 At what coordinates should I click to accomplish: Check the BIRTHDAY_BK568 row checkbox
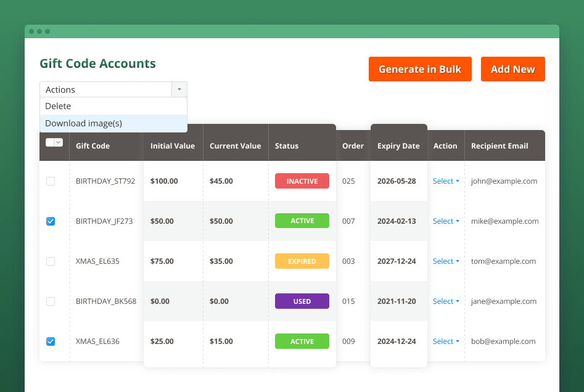[x=51, y=301]
